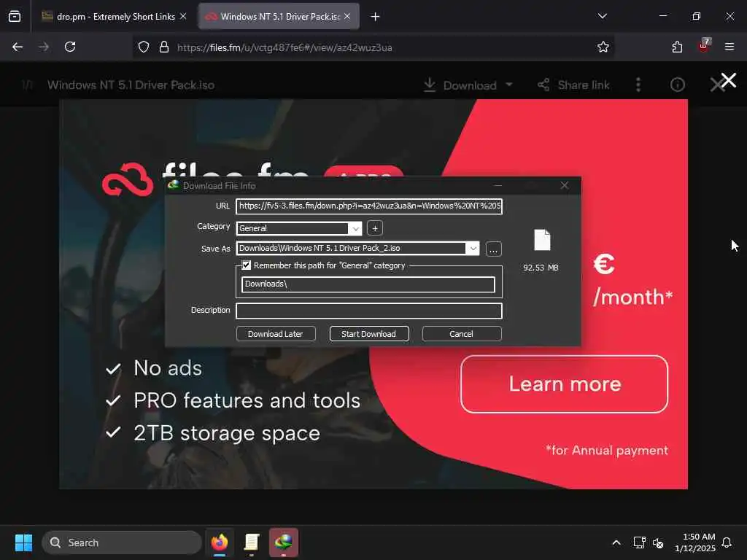Click the Download Later button

click(x=276, y=334)
